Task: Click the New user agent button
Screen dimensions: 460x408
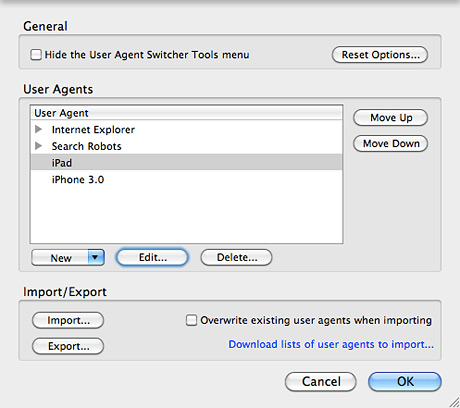Action: click(x=60, y=258)
